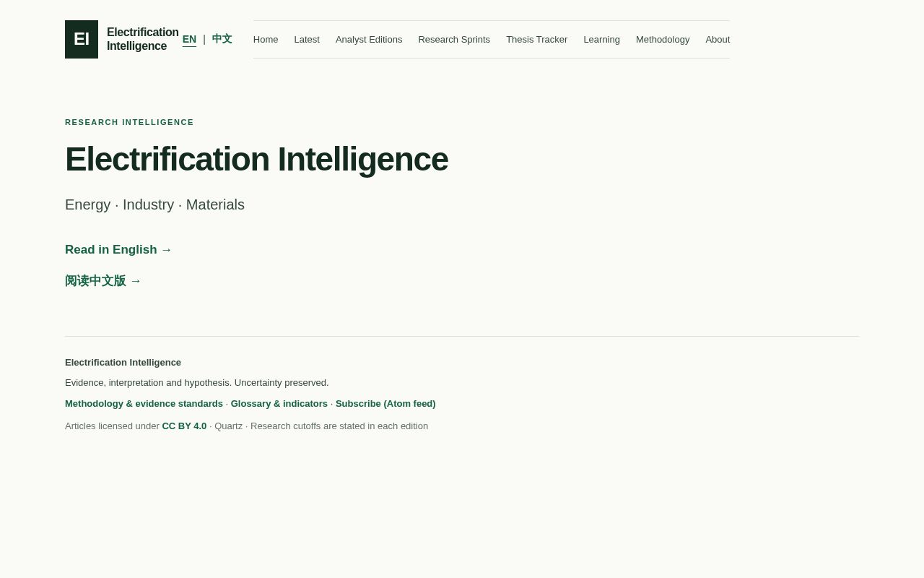This screenshot has width=924, height=578.
Task: Switch language to 中文
Action: point(222,39)
